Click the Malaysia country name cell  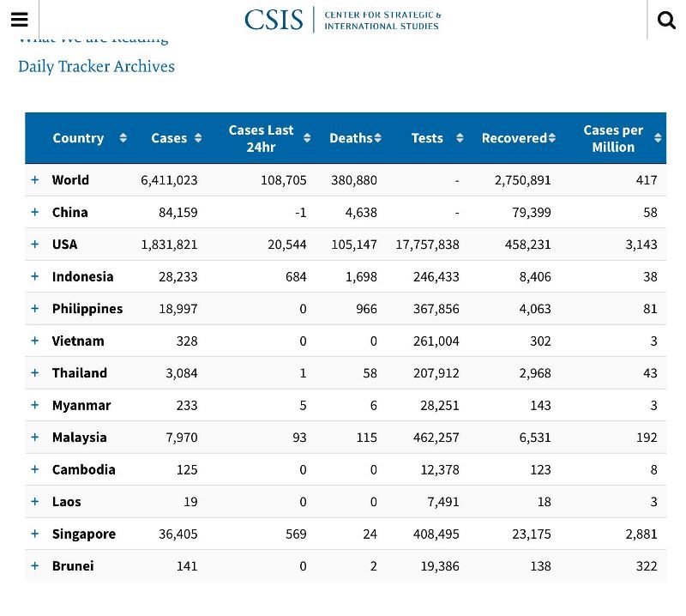pyautogui.click(x=79, y=438)
